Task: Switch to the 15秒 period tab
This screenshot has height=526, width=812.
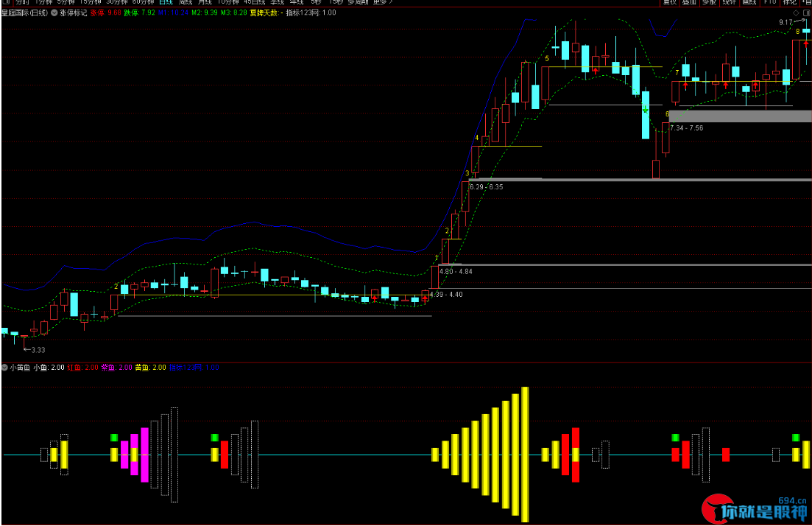Action: 336,2
